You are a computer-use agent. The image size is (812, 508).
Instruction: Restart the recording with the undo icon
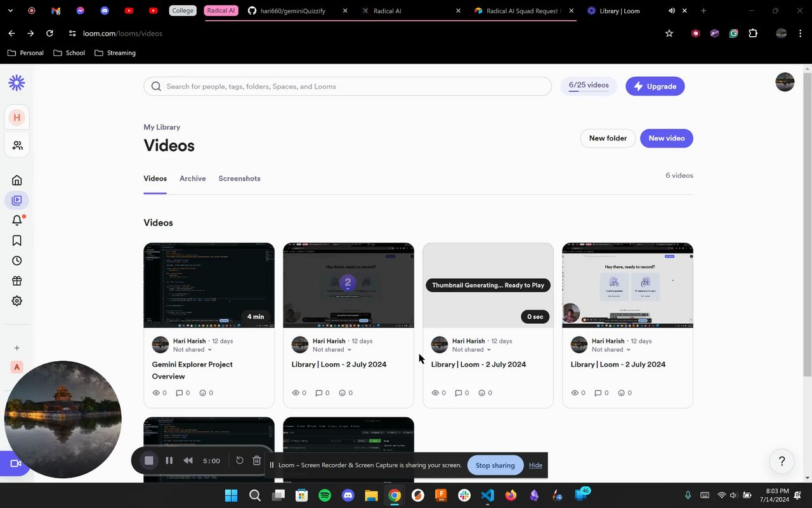click(x=240, y=460)
